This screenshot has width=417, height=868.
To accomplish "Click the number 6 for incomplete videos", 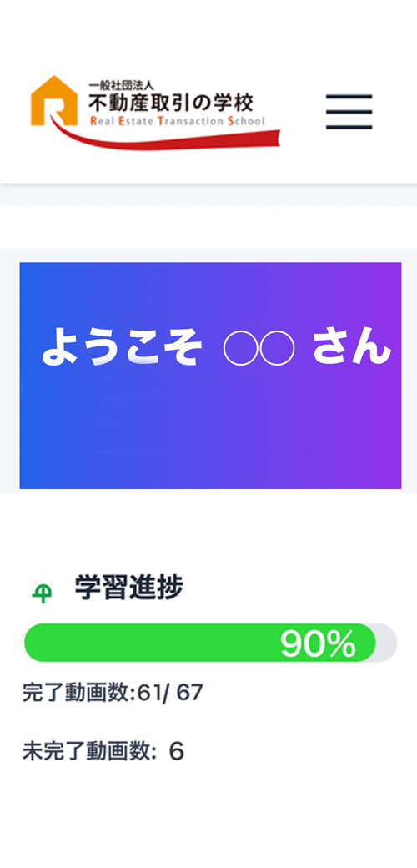I will (x=176, y=752).
